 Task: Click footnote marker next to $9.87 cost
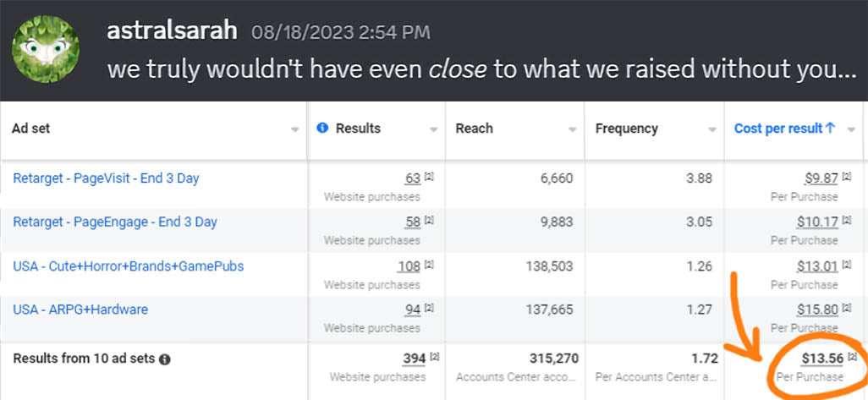tap(846, 176)
